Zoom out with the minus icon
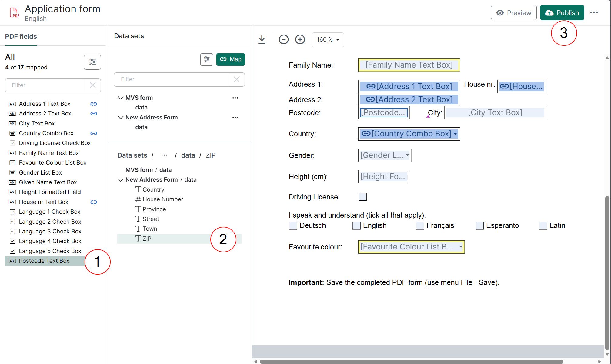The image size is (611, 364). [284, 39]
